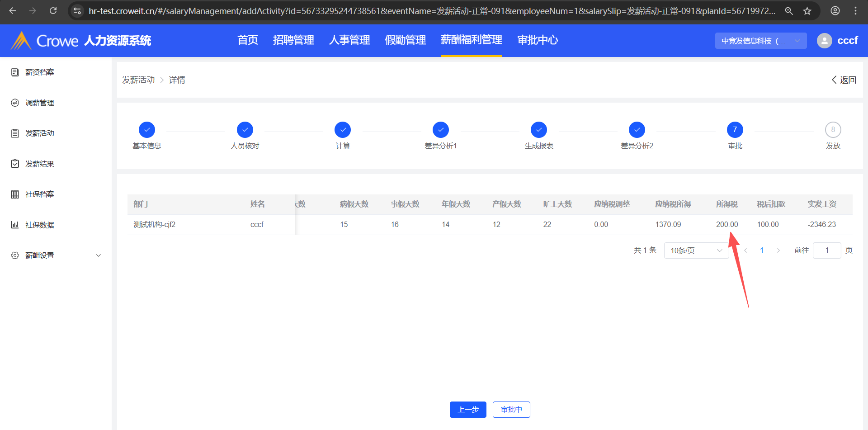Click the 社保档案 grid icon
This screenshot has width=868, height=430.
coord(15,194)
